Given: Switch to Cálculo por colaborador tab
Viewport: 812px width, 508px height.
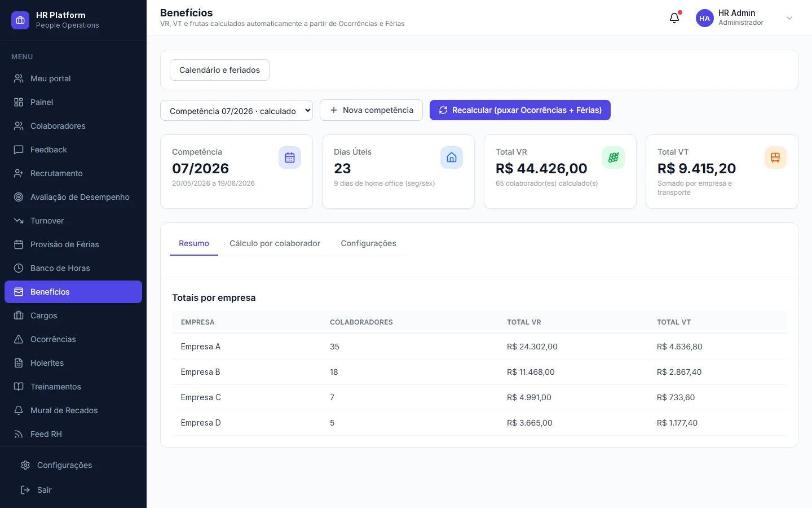Looking at the screenshot, I should [275, 243].
